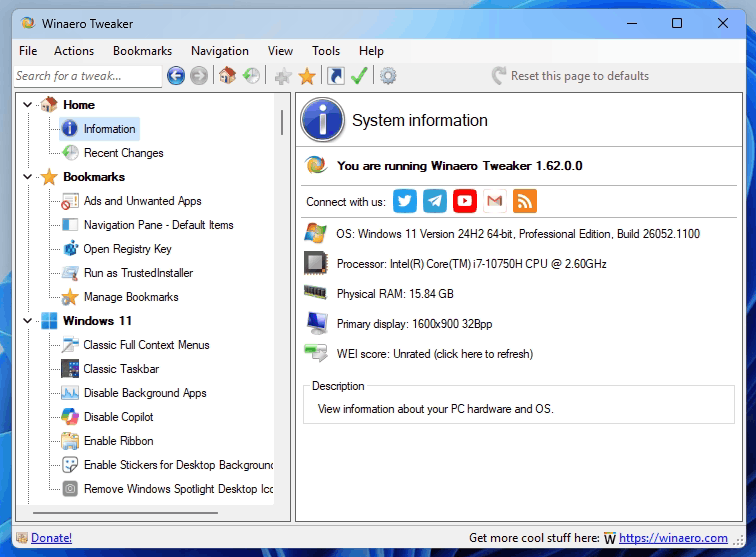Open the https://winaero.com link
Image resolution: width=756 pixels, height=557 pixels.
pos(672,538)
